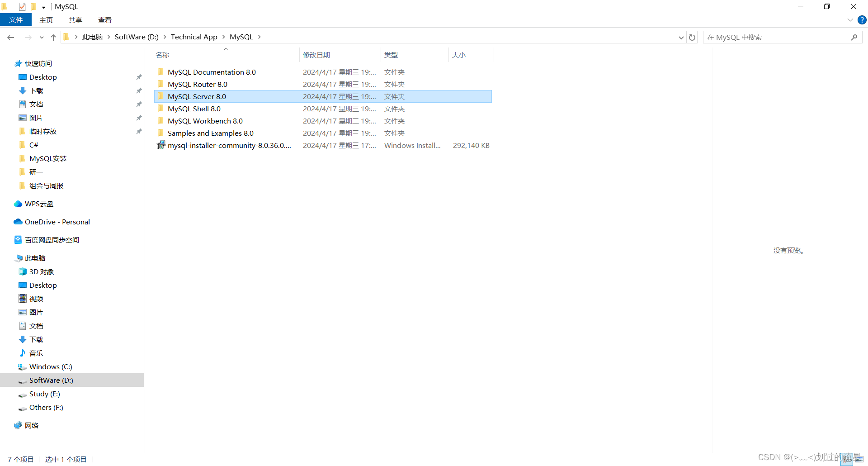868x466 pixels.
Task: Expand the ribbon with the chevron
Action: point(850,20)
